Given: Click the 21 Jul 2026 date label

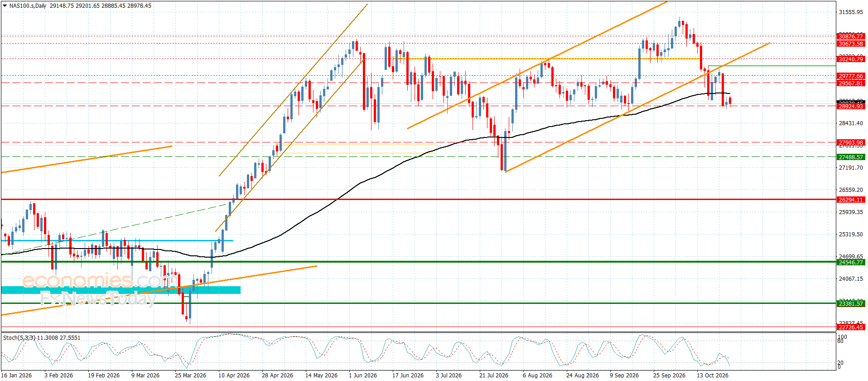Looking at the screenshot, I should 494,376.
